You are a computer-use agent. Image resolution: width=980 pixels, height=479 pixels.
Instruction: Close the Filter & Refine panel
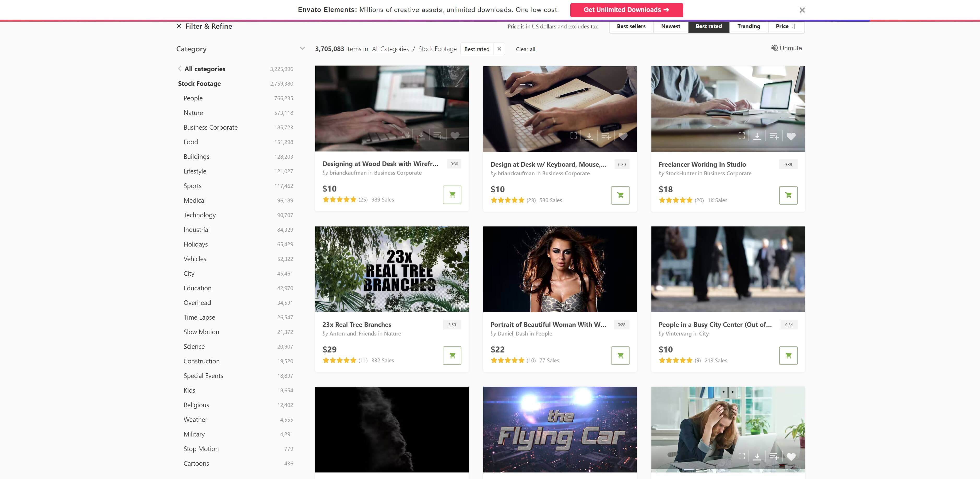(x=179, y=26)
